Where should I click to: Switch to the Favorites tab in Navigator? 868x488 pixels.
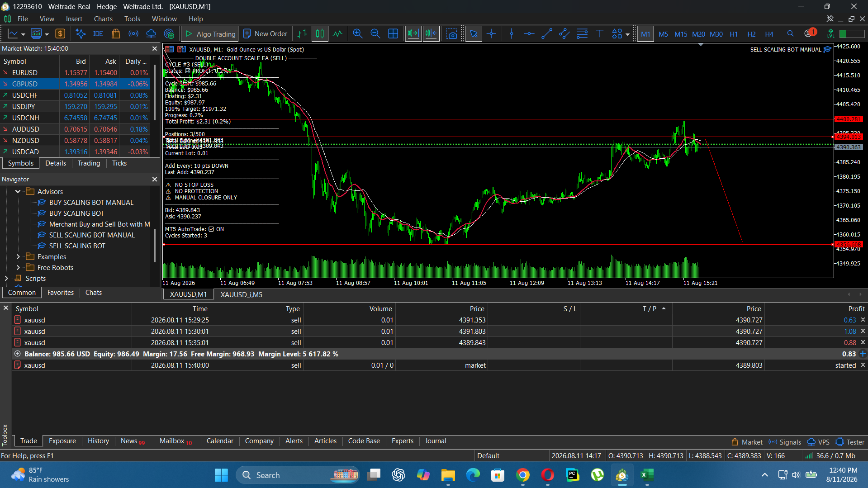(x=61, y=293)
